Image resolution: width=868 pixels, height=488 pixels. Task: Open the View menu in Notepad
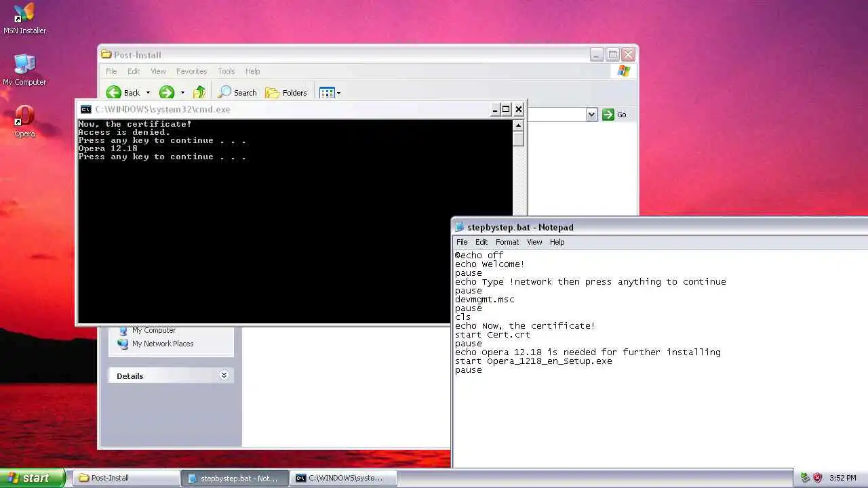pos(534,242)
